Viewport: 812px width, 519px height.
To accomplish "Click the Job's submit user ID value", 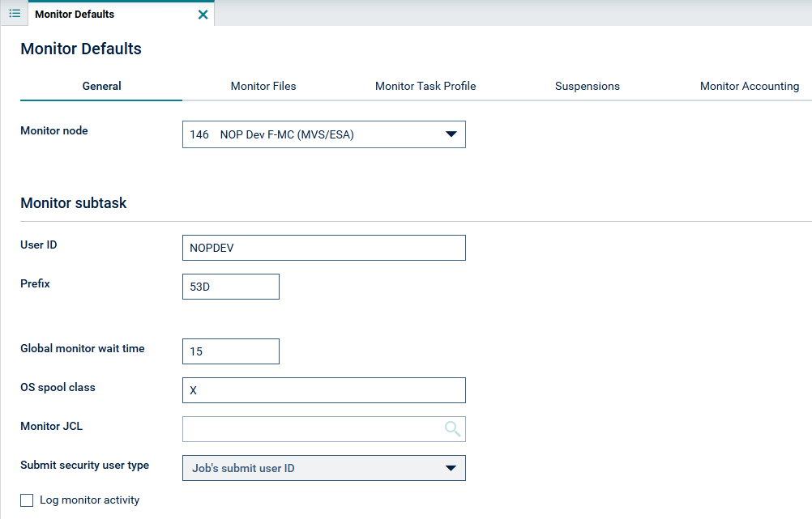I will click(243, 468).
